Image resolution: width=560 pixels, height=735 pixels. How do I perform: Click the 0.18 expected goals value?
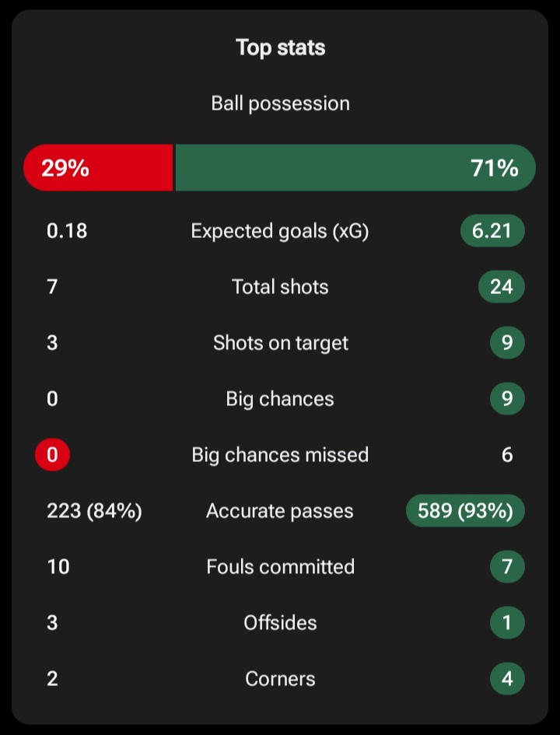pyautogui.click(x=67, y=231)
